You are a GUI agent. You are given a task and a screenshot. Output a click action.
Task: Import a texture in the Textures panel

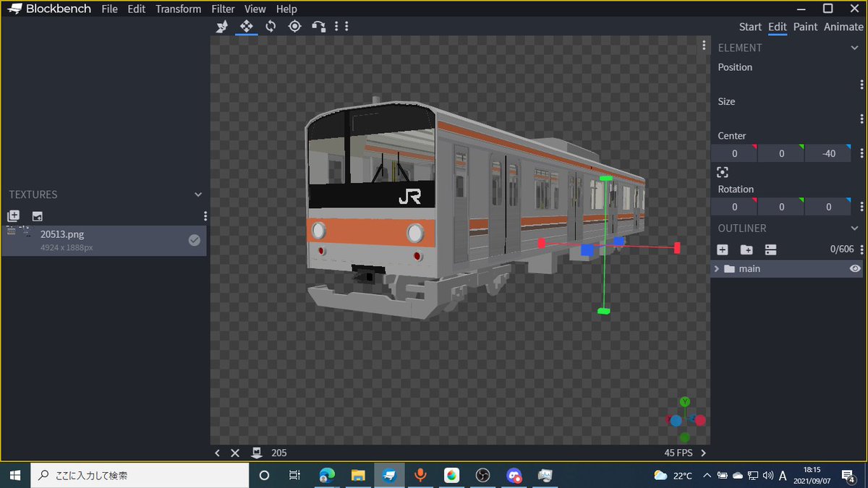13,215
